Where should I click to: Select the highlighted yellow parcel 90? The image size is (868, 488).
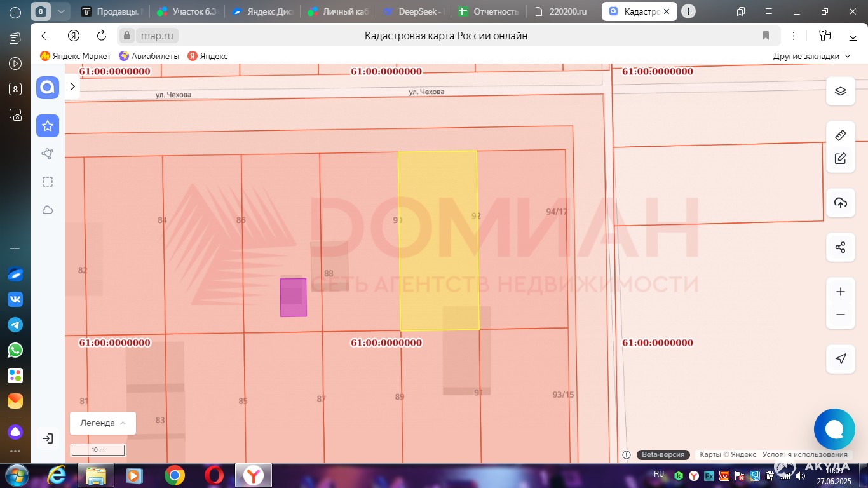[438, 241]
